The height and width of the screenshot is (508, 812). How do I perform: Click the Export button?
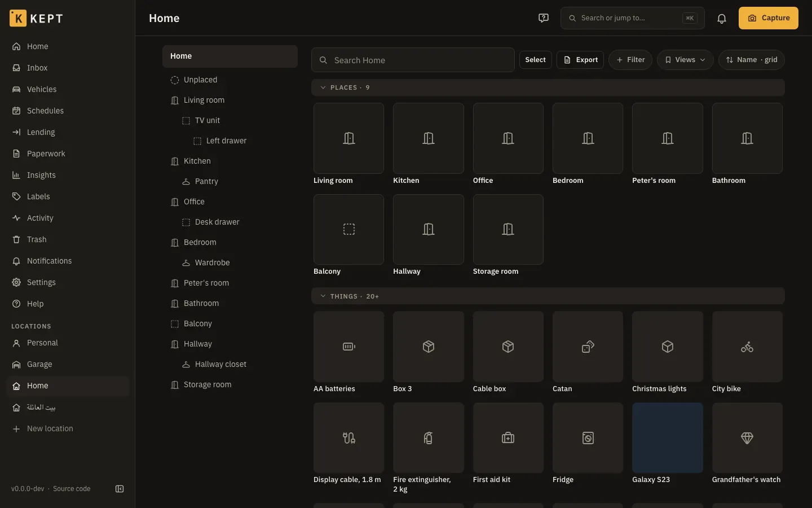[580, 60]
